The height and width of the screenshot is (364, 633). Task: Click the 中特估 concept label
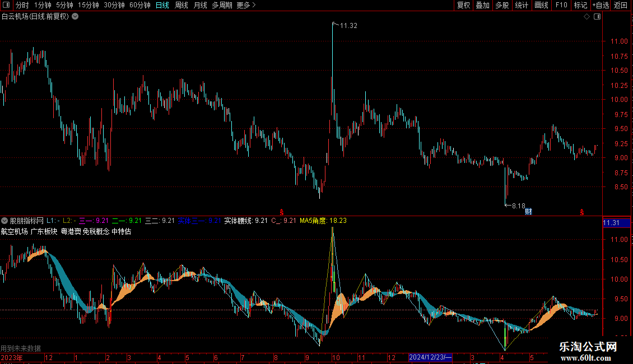[x=121, y=232]
